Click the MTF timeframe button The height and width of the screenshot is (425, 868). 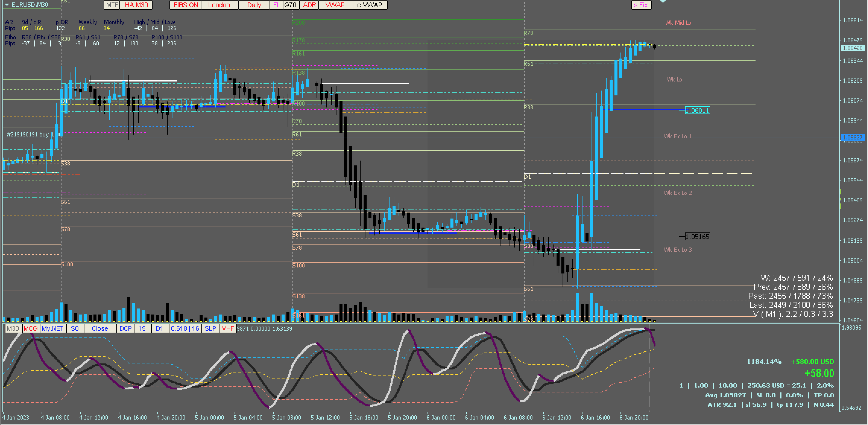pos(112,5)
